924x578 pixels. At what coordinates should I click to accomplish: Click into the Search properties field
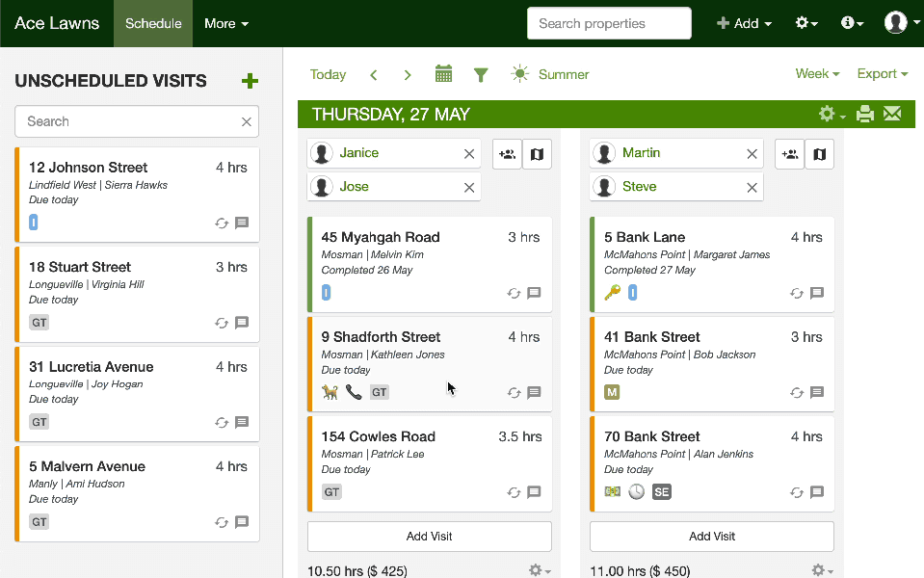609,23
